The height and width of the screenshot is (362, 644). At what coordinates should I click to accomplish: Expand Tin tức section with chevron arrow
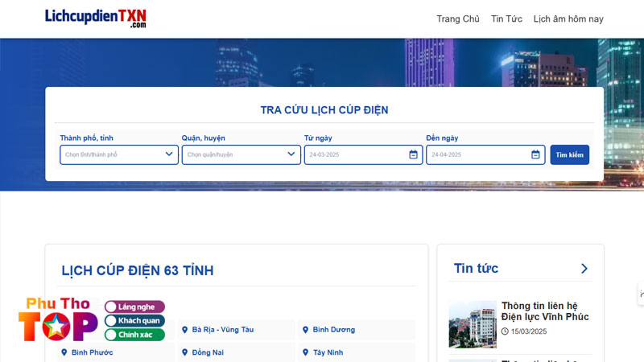pyautogui.click(x=584, y=269)
